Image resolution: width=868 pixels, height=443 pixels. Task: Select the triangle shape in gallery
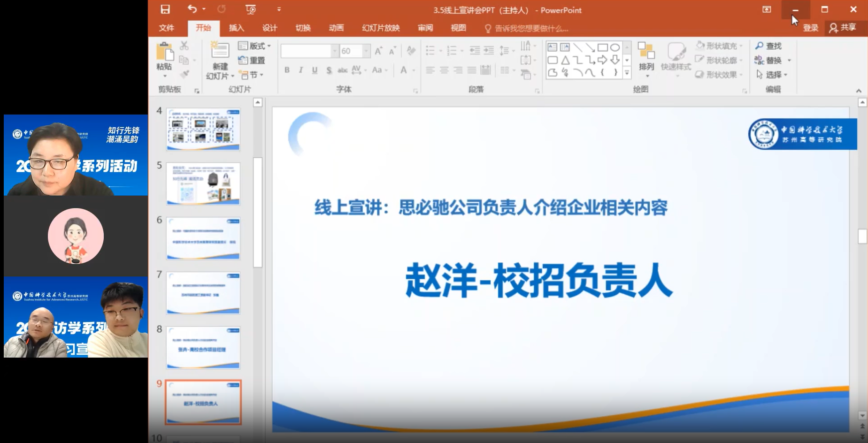click(x=565, y=60)
